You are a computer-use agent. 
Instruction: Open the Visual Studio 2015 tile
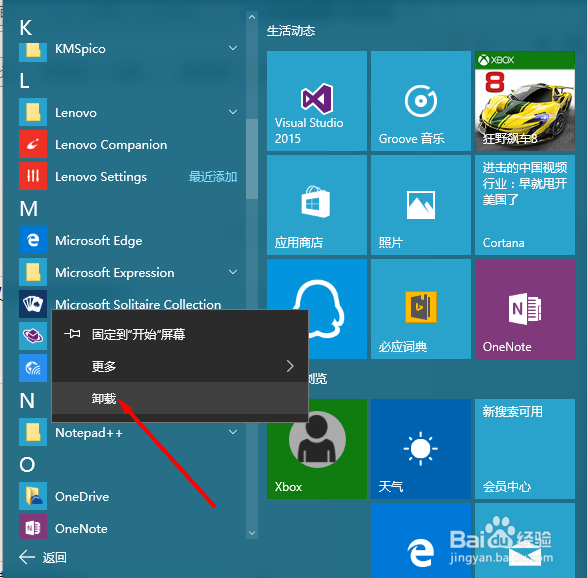(x=317, y=101)
